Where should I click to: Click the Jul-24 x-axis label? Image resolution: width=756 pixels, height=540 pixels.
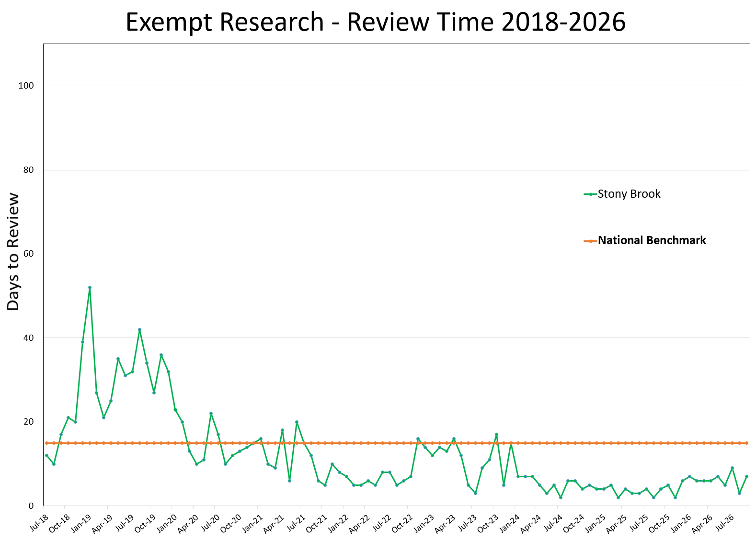point(553,522)
